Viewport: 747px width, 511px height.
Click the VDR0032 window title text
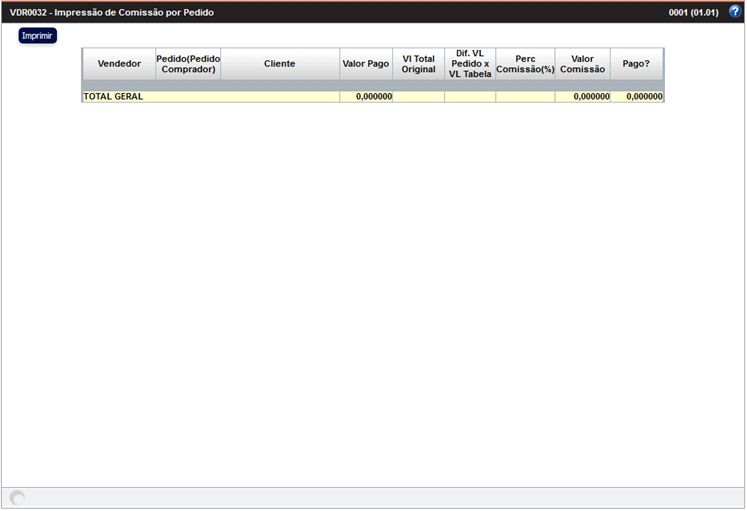point(112,13)
